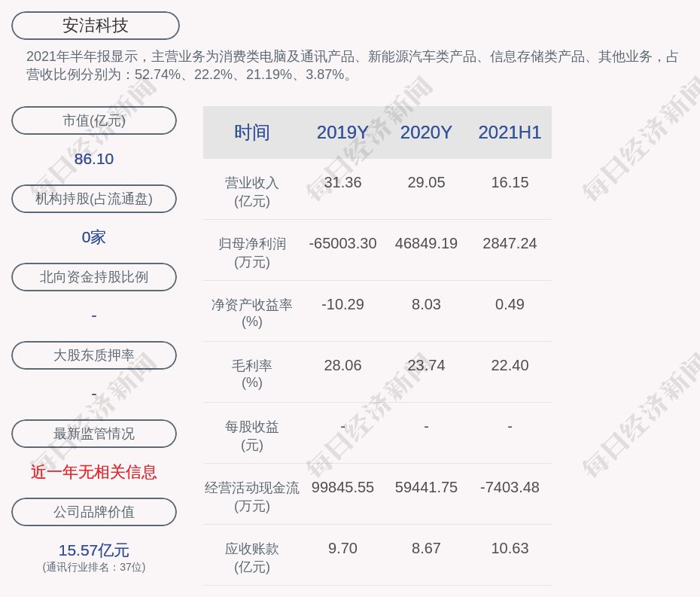Click market value figure 86.10
Viewport: 700px width, 597px height.
(94, 159)
